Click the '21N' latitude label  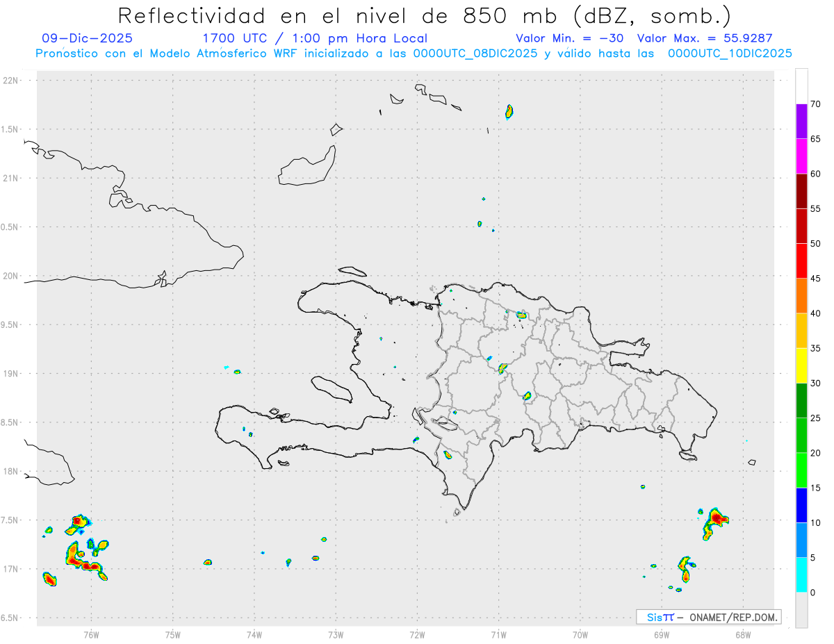[x=12, y=179]
